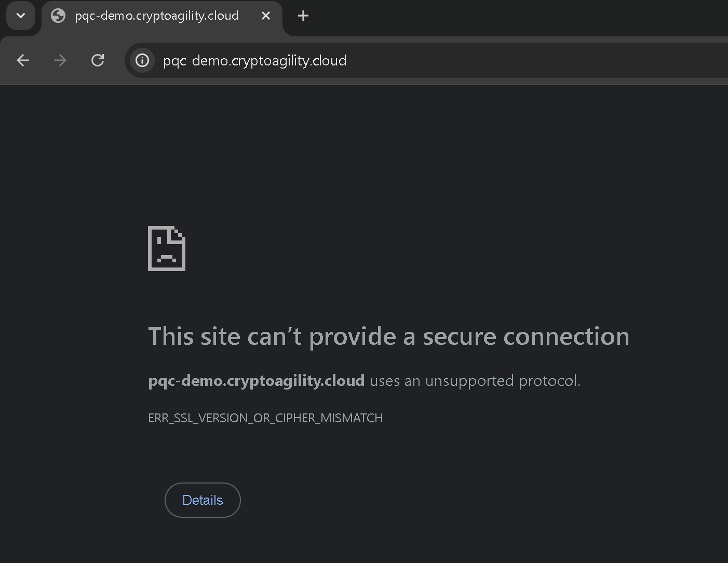The width and height of the screenshot is (728, 563).
Task: Select the tab labeled pqc-demo.cryptoagility.cloud
Action: click(156, 16)
